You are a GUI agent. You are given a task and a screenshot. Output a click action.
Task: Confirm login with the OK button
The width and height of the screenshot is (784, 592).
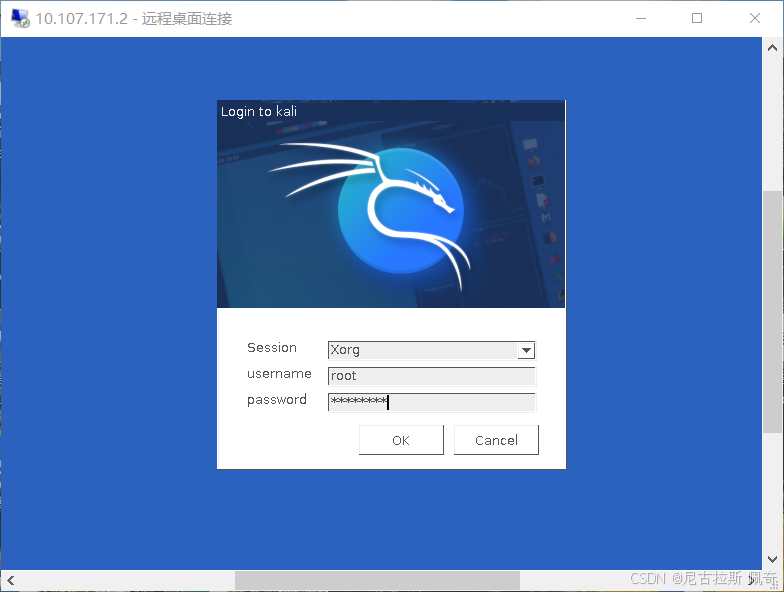401,440
